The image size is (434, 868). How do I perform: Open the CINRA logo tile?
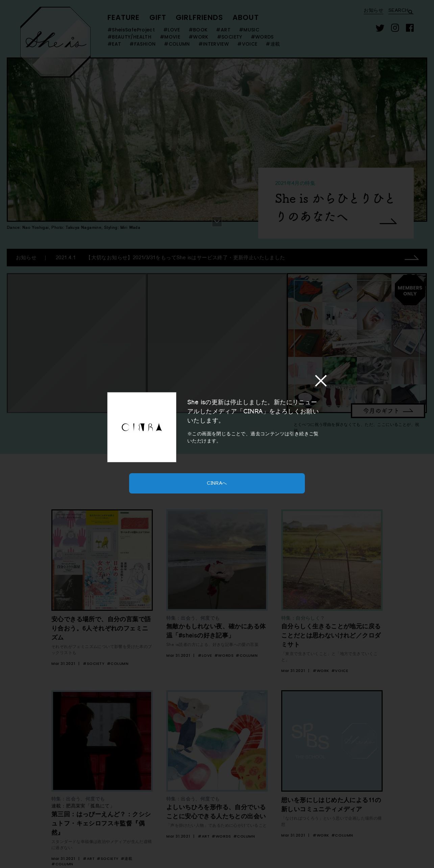click(x=142, y=427)
